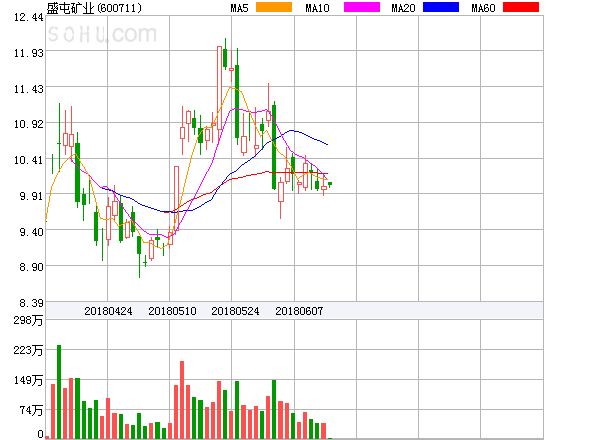The height and width of the screenshot is (440, 600).
Task: Click the last small green candlestick at chart end
Action: 330,184
